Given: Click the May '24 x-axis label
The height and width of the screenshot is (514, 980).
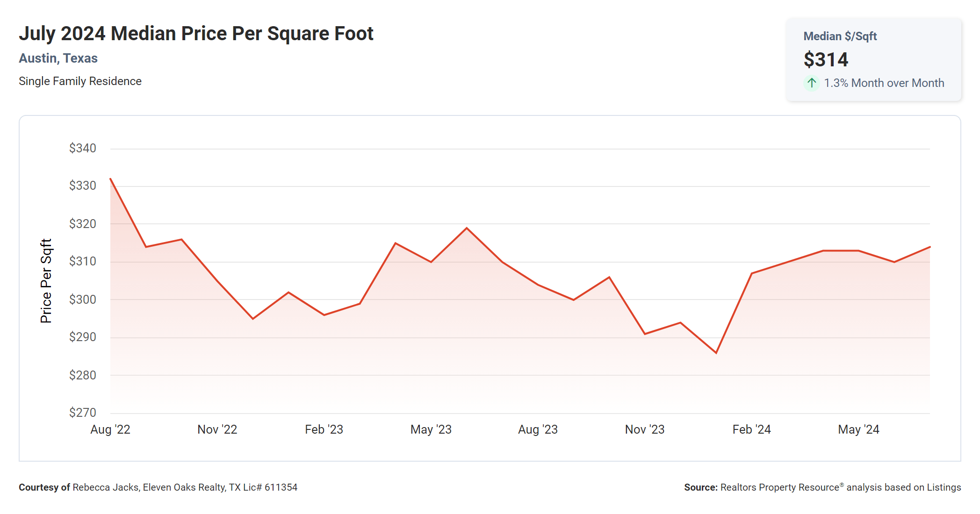Looking at the screenshot, I should 858,429.
